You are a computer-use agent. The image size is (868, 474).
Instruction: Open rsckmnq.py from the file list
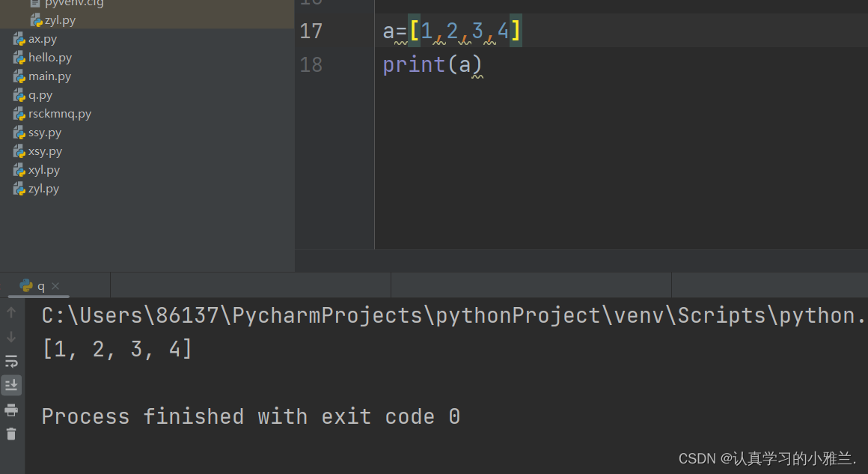59,114
